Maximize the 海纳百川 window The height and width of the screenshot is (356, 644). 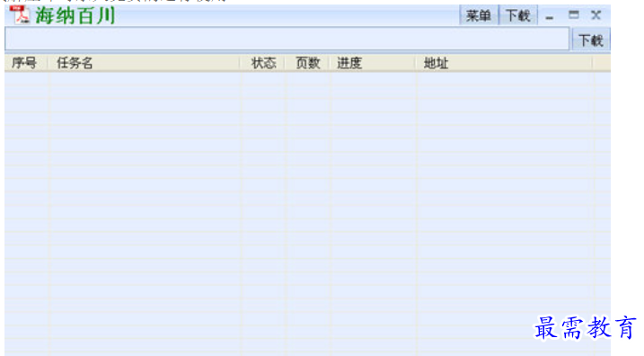click(x=573, y=15)
